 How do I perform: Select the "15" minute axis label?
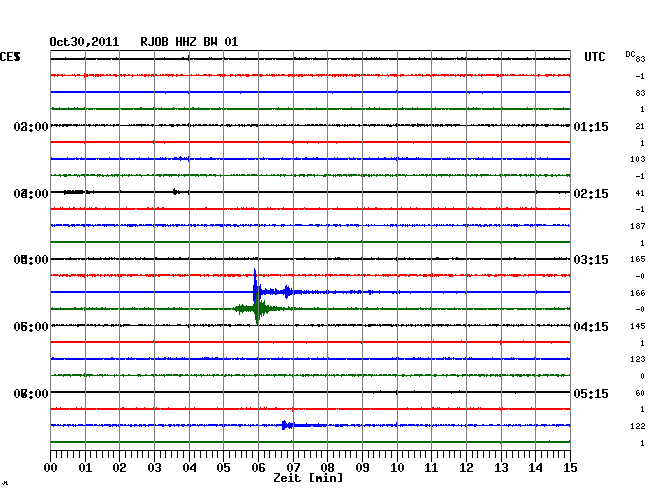coord(570,468)
